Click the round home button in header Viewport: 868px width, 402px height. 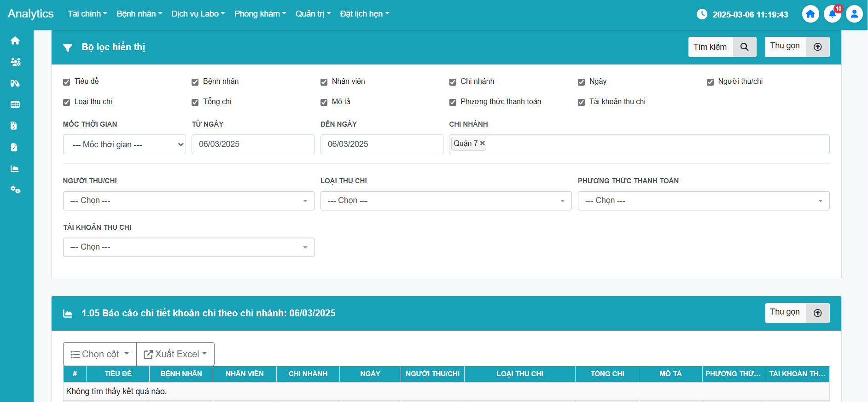click(810, 14)
